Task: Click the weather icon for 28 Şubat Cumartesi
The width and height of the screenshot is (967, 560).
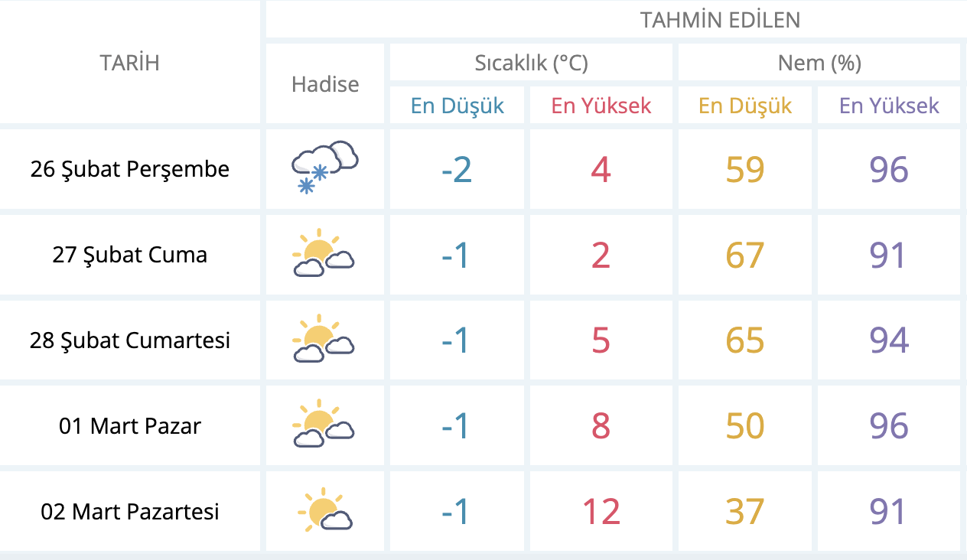Action: [x=324, y=340]
